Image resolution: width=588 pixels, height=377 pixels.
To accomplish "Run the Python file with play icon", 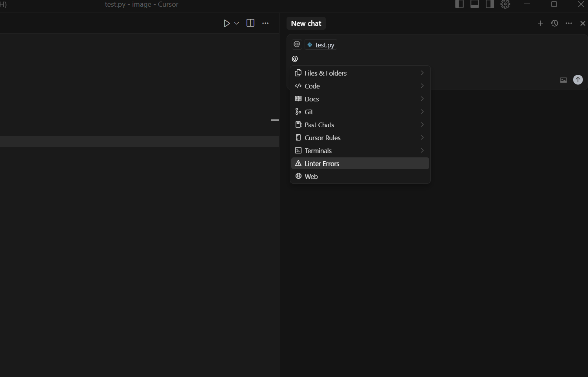I will [x=227, y=23].
